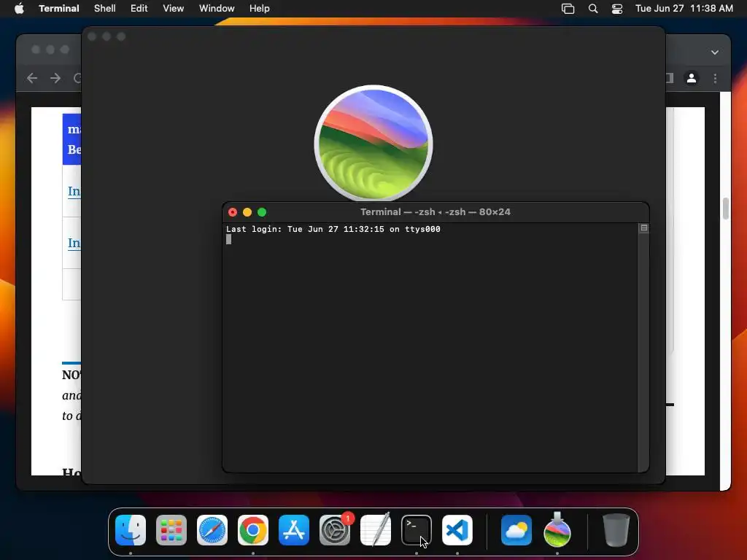Click the Terminal scrollback marker icon
747x560 pixels.
click(644, 228)
